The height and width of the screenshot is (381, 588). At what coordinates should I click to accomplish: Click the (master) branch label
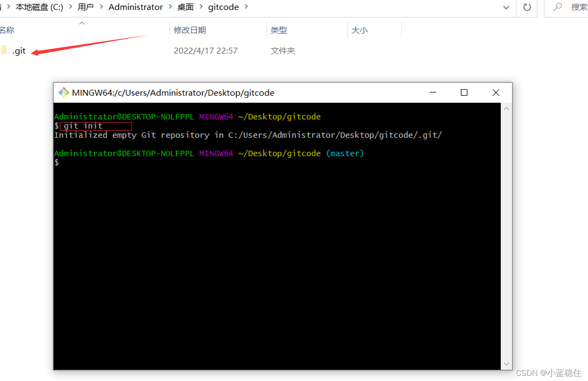345,154
